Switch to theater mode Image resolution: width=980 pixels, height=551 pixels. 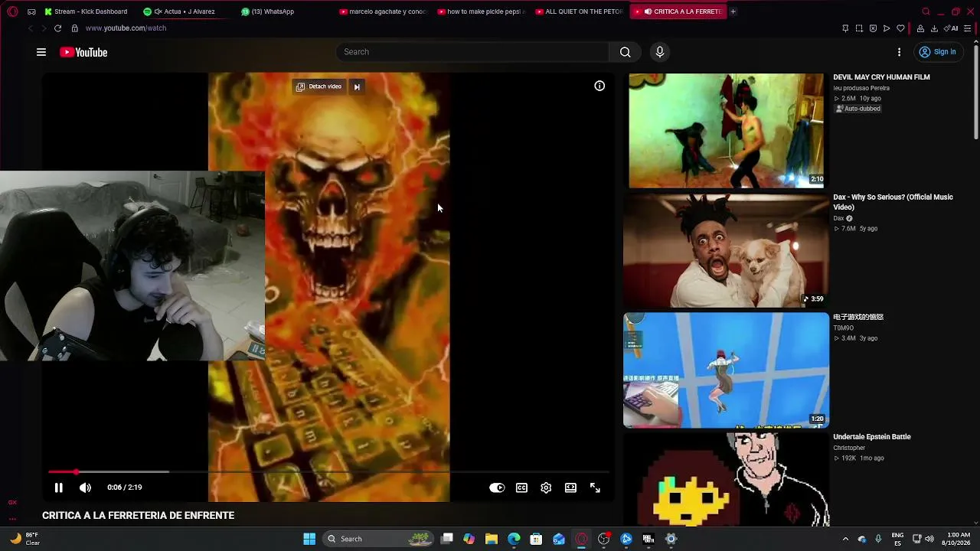click(x=570, y=487)
